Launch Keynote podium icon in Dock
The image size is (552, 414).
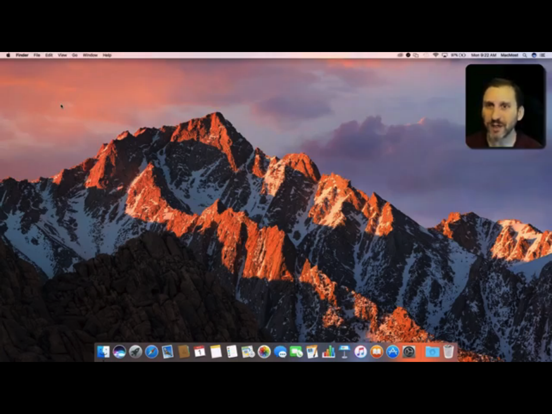344,352
